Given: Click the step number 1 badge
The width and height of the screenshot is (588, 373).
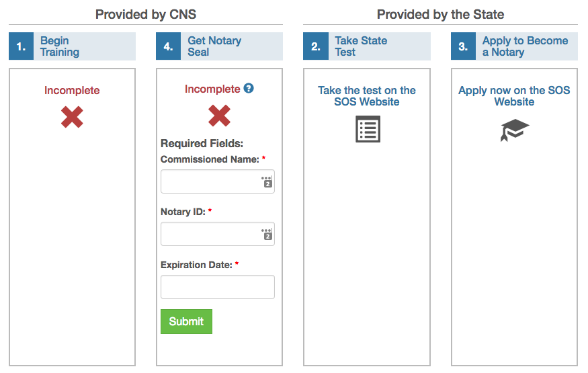Looking at the screenshot, I should tap(21, 46).
